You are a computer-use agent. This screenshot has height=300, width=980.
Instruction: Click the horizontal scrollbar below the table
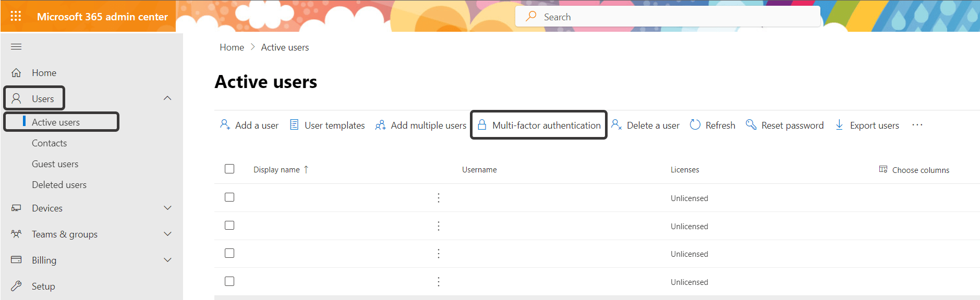pyautogui.click(x=597, y=298)
